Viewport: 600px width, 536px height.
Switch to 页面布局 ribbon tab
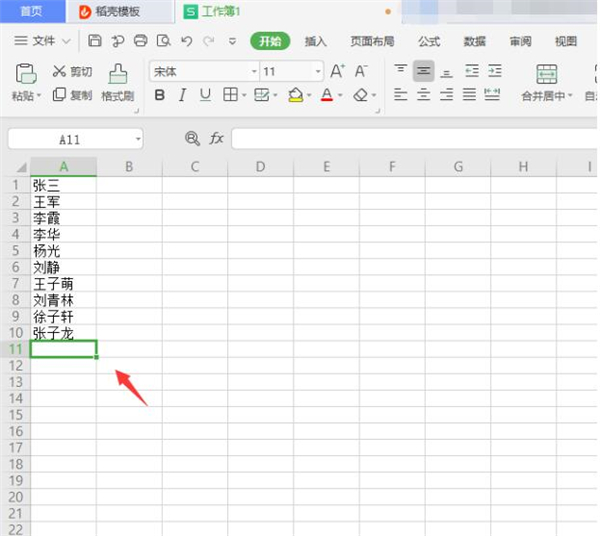tap(372, 41)
